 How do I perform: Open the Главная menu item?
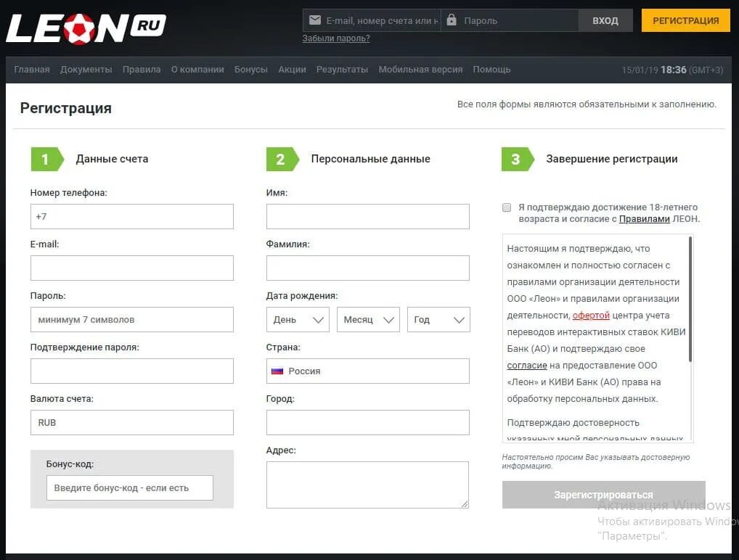tap(31, 69)
